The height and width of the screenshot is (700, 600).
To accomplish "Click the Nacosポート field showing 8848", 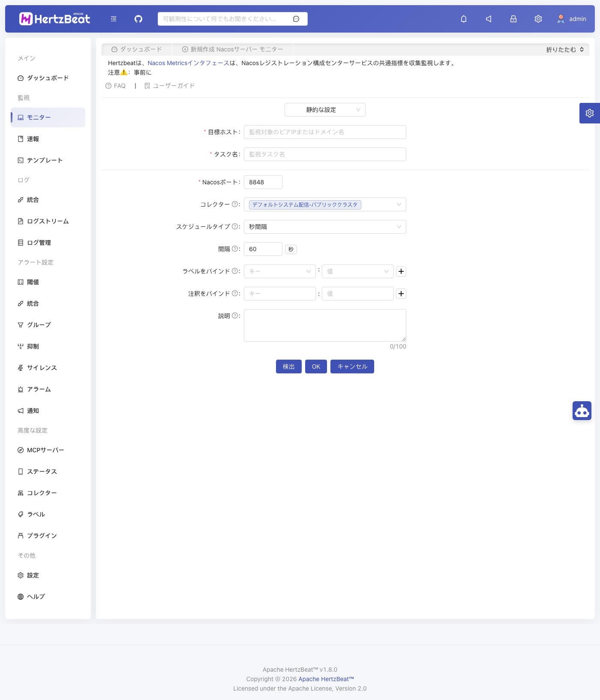I will (263, 182).
